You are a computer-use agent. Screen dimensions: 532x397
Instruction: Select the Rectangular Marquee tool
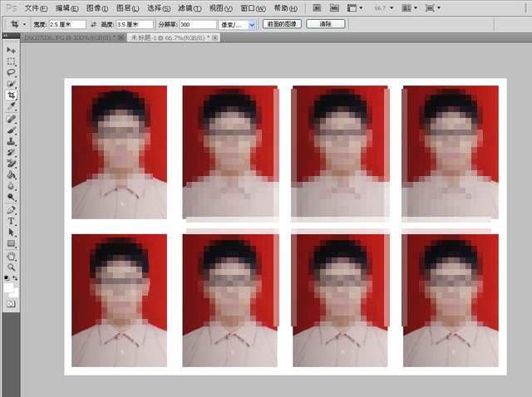[x=11, y=61]
